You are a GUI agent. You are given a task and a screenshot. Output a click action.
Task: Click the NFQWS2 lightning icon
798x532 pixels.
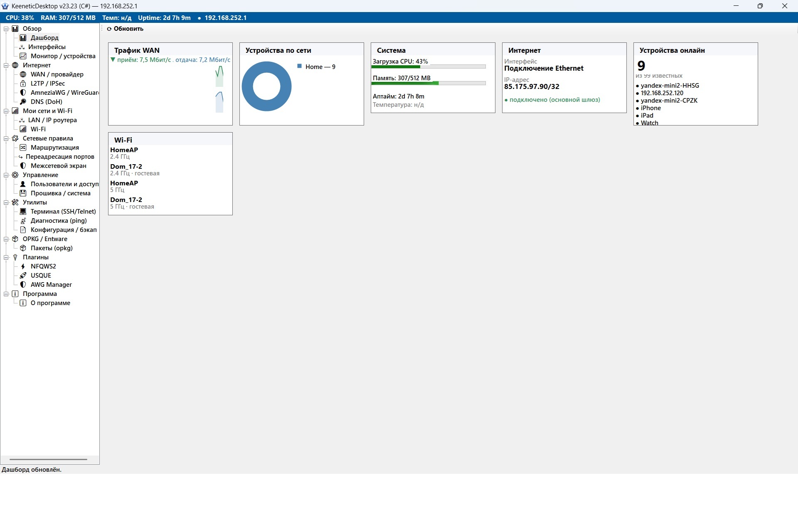tap(23, 266)
